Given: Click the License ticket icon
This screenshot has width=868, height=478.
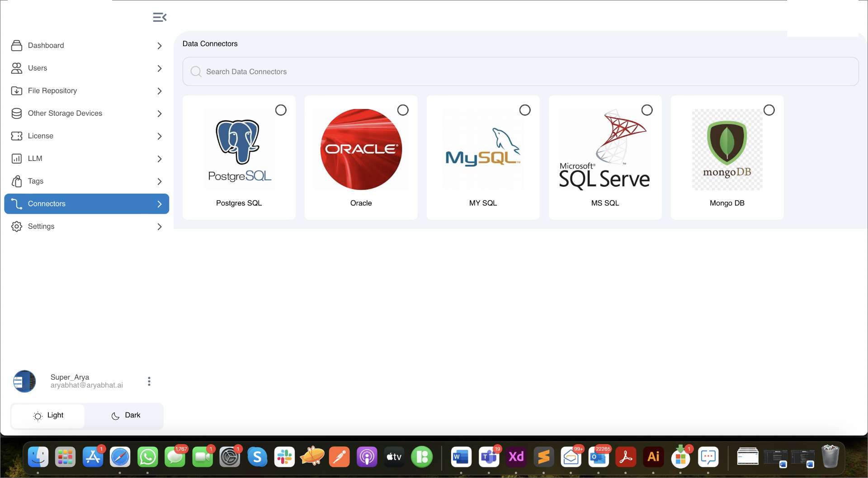Looking at the screenshot, I should tap(17, 136).
